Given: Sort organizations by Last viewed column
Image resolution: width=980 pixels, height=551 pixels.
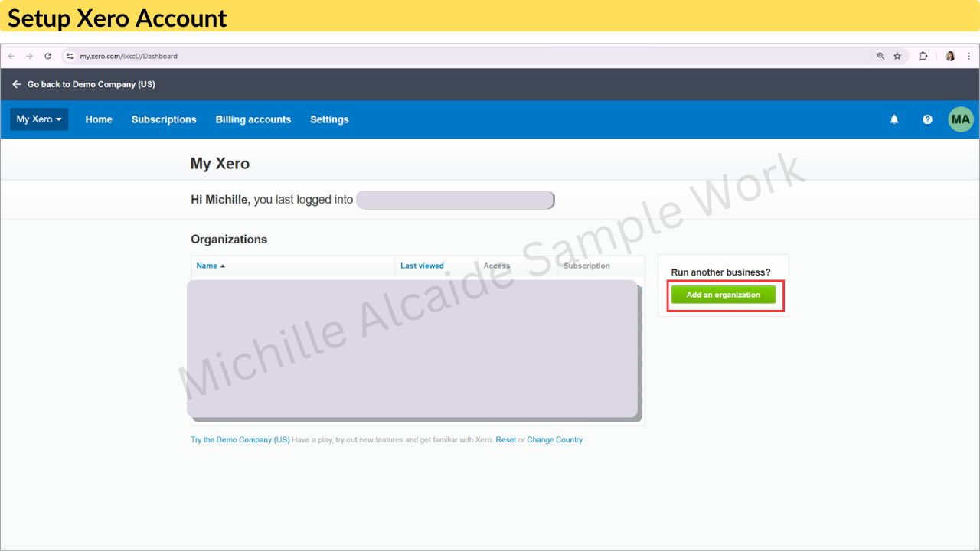Looking at the screenshot, I should pyautogui.click(x=422, y=266).
